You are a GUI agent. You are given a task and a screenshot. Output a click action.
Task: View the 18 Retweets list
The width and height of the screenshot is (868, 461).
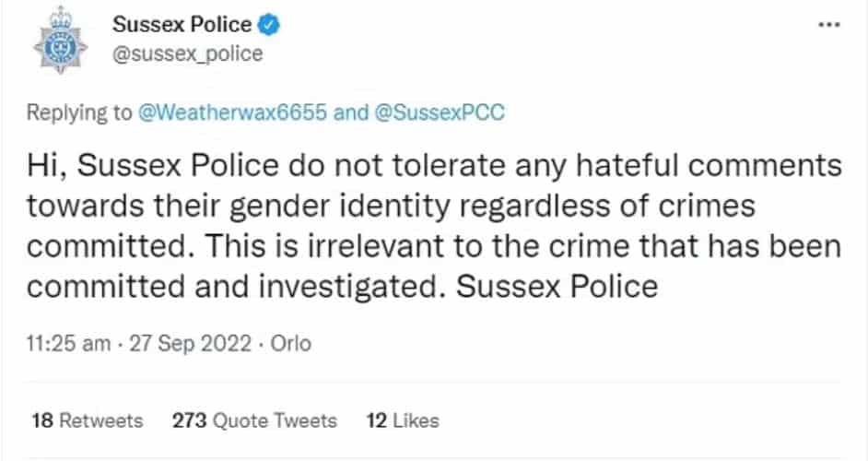tap(88, 420)
